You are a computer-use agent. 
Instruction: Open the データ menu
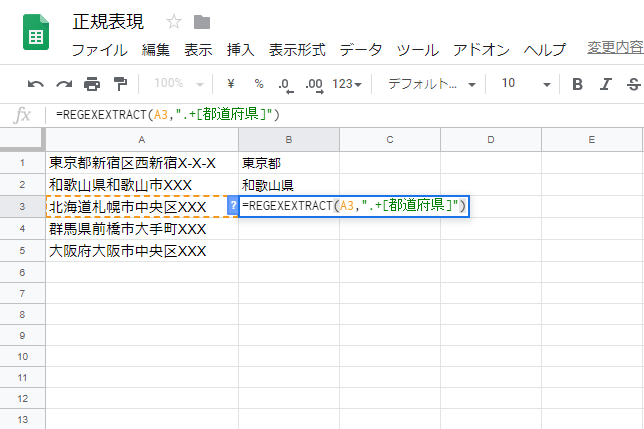click(361, 50)
